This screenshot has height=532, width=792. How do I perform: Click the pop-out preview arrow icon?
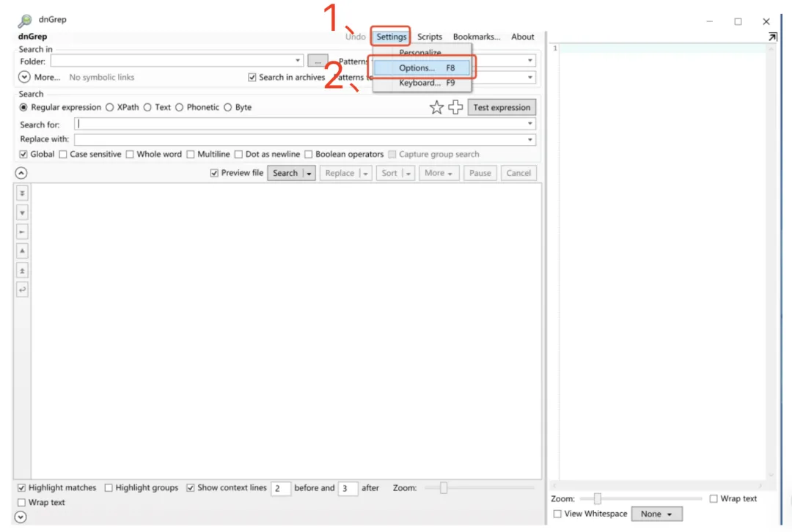(x=772, y=37)
